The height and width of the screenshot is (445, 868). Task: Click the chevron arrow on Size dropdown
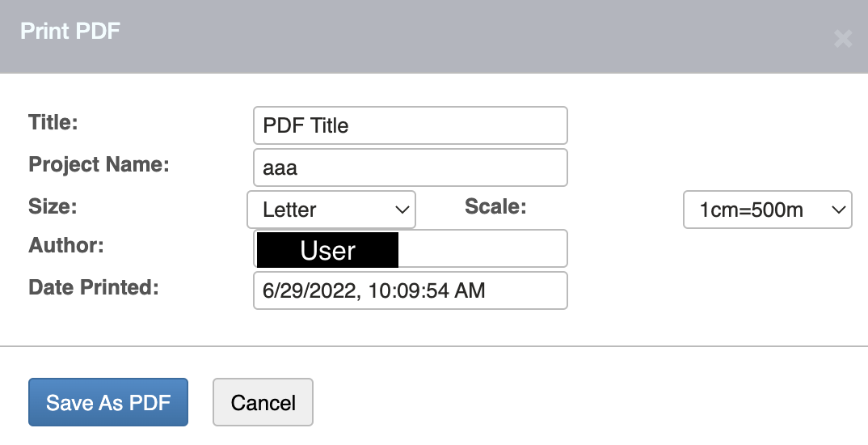coord(402,210)
